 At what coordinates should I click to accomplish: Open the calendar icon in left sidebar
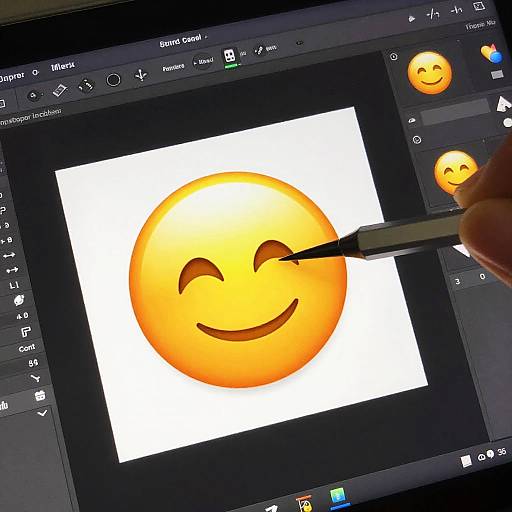point(40,396)
